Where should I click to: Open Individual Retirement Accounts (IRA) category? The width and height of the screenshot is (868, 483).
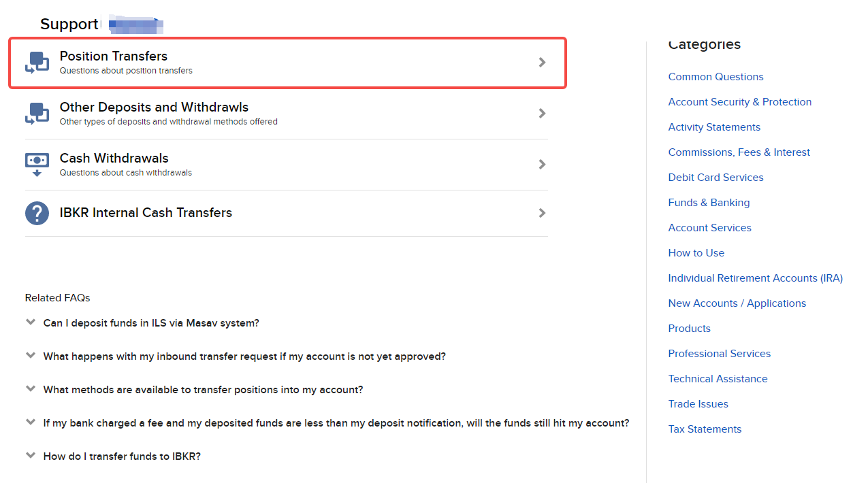pos(755,278)
